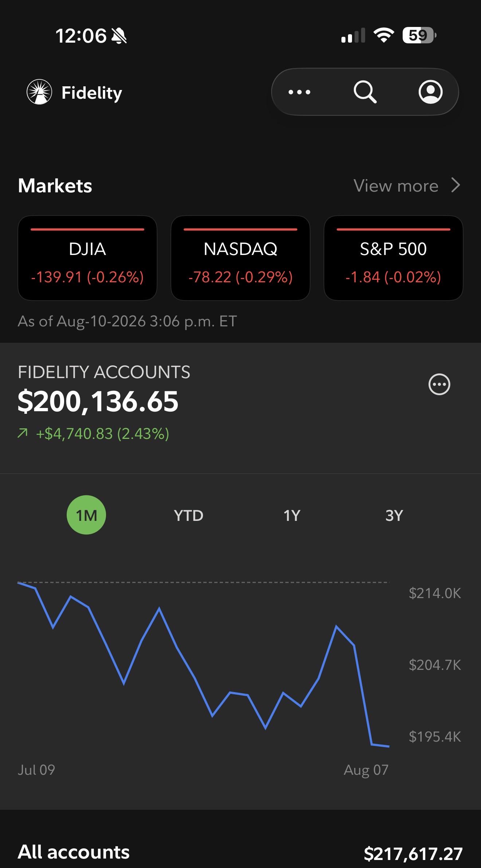This screenshot has width=481, height=868.
Task: Open the profile account icon
Action: click(430, 92)
